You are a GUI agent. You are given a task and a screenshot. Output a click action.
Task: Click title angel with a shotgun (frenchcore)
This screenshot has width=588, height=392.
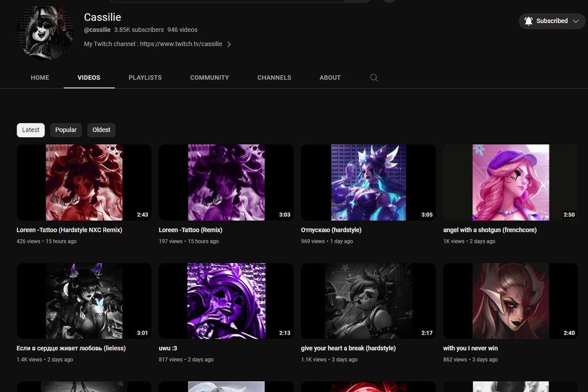coord(490,230)
